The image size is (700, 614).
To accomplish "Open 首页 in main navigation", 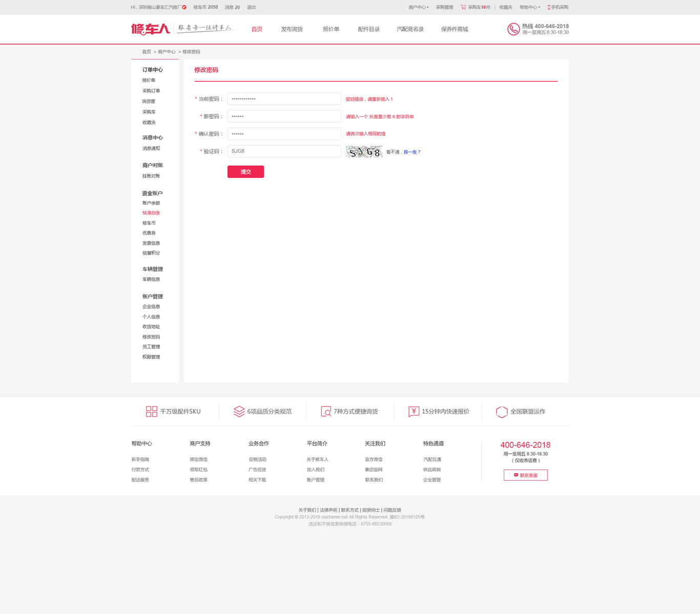I will 257,29.
